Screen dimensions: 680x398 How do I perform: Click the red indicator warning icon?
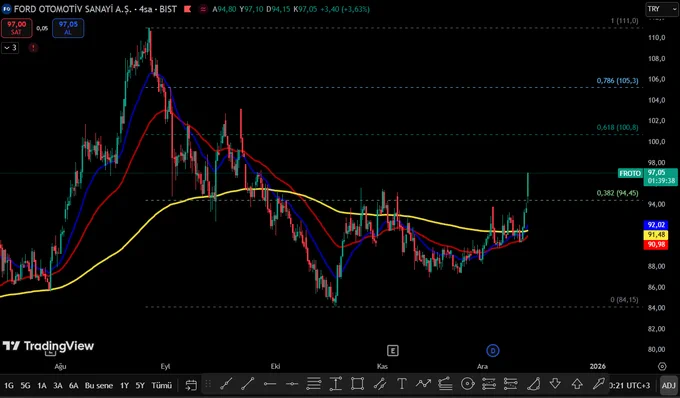[x=33, y=48]
